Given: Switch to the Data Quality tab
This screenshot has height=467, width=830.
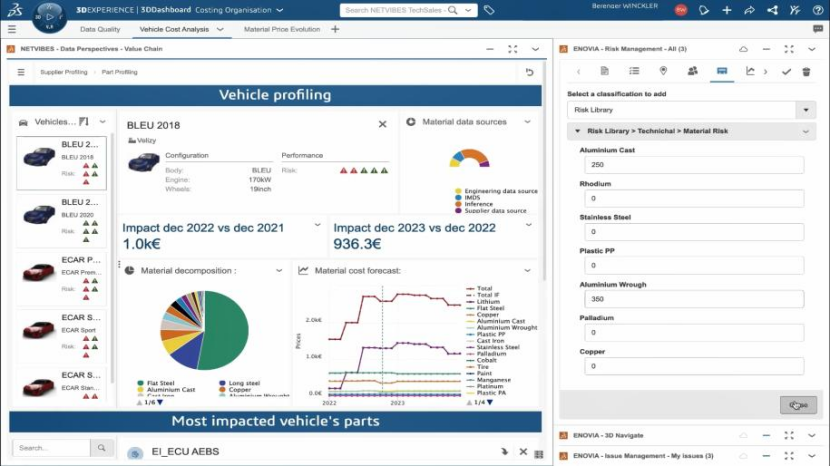Looking at the screenshot, I should click(100, 29).
